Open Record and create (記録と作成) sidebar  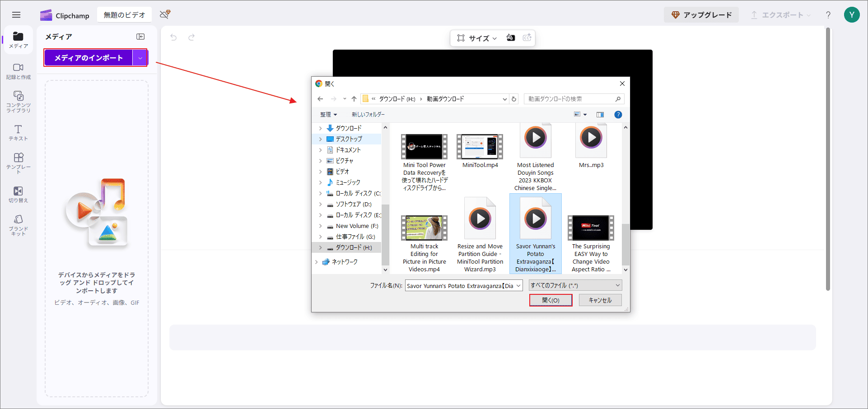(x=18, y=71)
